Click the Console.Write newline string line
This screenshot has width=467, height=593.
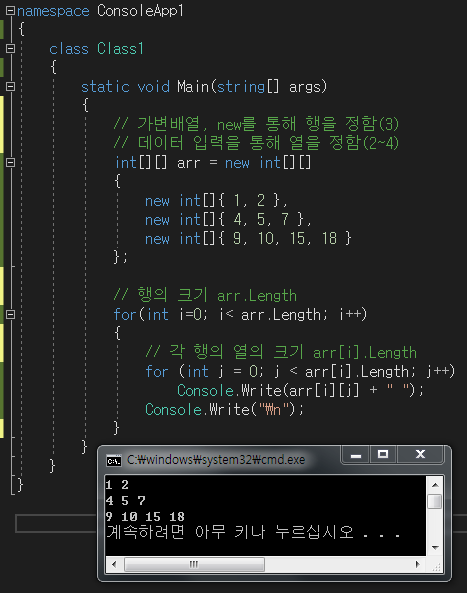click(224, 409)
